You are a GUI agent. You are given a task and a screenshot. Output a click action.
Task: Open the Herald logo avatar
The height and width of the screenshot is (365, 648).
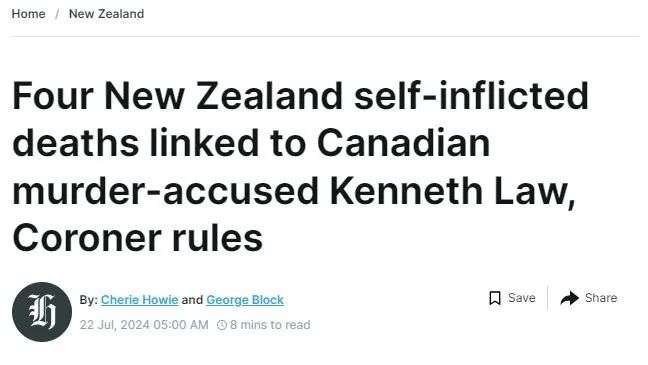point(42,312)
